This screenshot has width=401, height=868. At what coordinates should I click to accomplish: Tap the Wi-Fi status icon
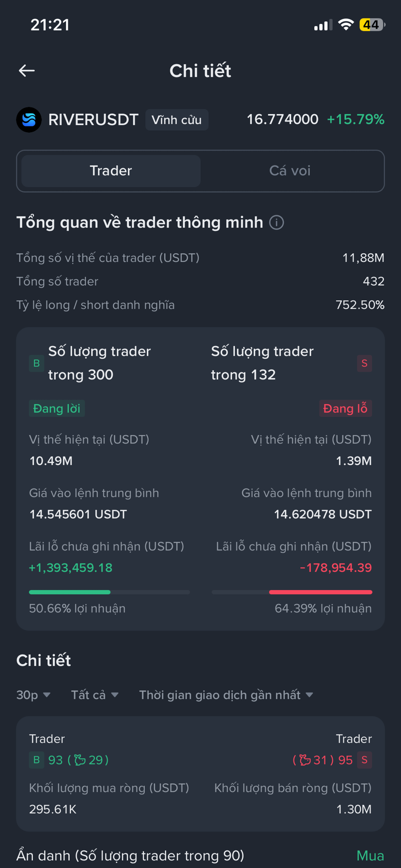pyautogui.click(x=346, y=25)
